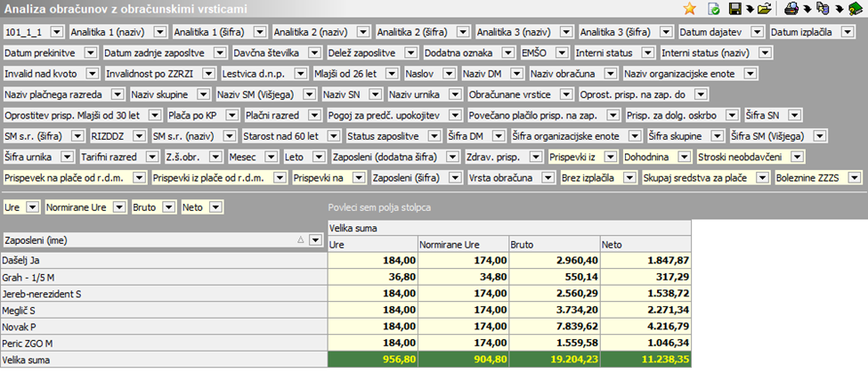Image resolution: width=868 pixels, height=373 pixels.
Task: Open print preview with the printer icon
Action: coord(790,9)
